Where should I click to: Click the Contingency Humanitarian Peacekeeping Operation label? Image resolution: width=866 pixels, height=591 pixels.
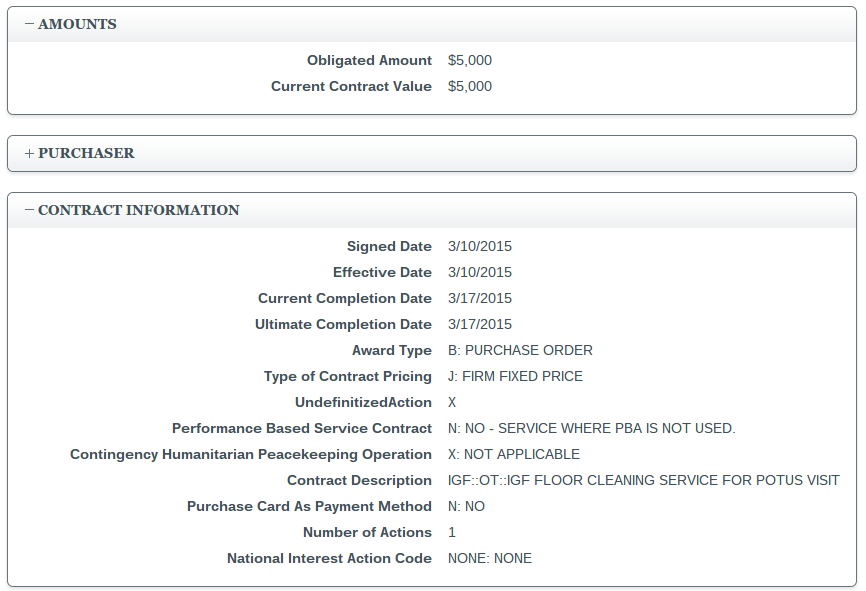251,454
